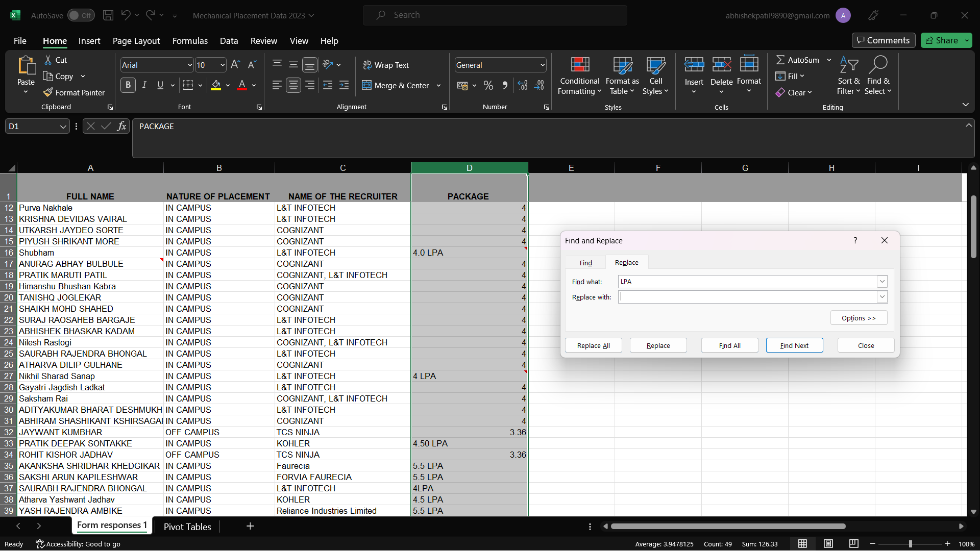
Task: Expand the Find what dropdown arrow
Action: tap(881, 282)
